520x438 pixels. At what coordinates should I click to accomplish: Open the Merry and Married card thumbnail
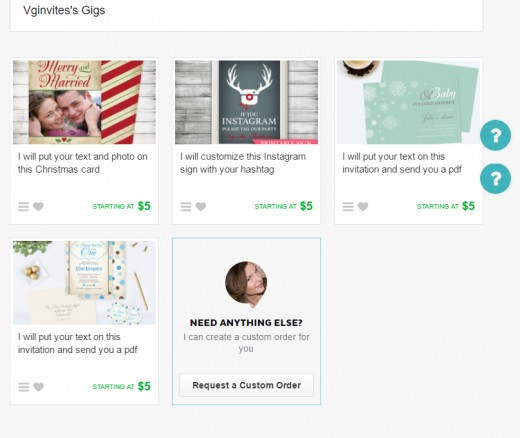tap(84, 102)
